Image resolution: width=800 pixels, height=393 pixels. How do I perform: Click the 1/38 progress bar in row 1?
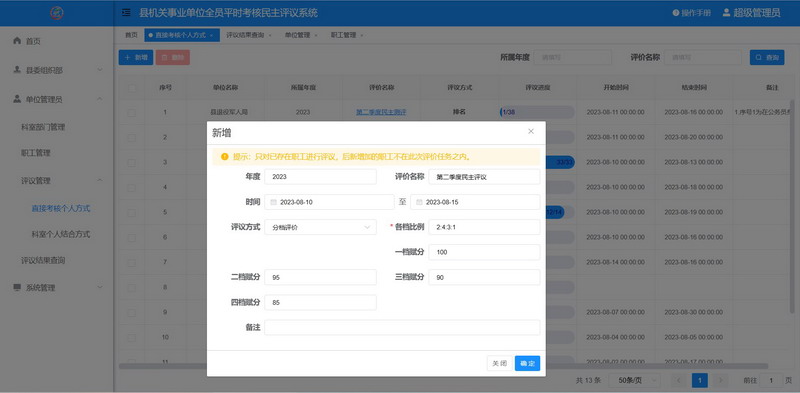click(x=537, y=112)
